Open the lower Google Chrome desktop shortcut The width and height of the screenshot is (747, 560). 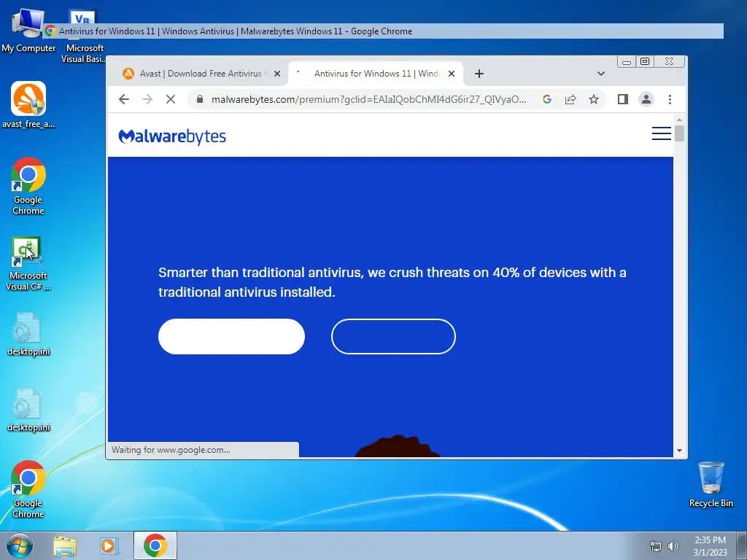(x=28, y=489)
